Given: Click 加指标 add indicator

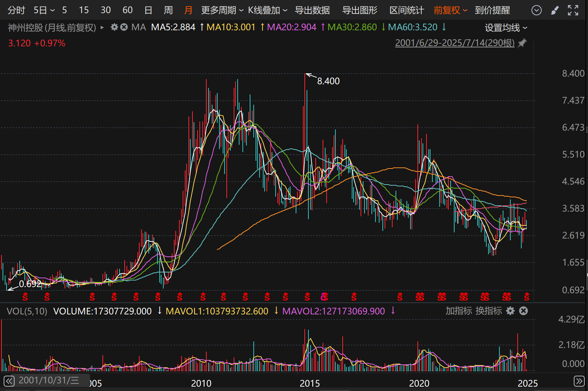Looking at the screenshot, I should [x=459, y=311].
